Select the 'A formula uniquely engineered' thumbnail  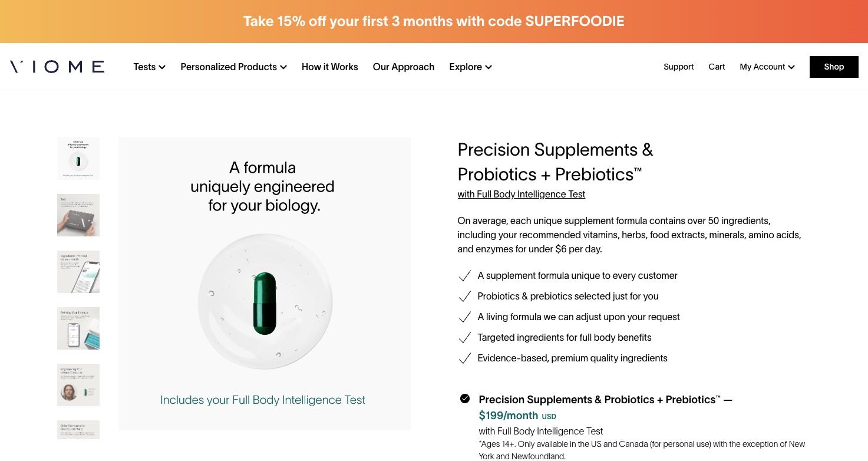coord(78,158)
